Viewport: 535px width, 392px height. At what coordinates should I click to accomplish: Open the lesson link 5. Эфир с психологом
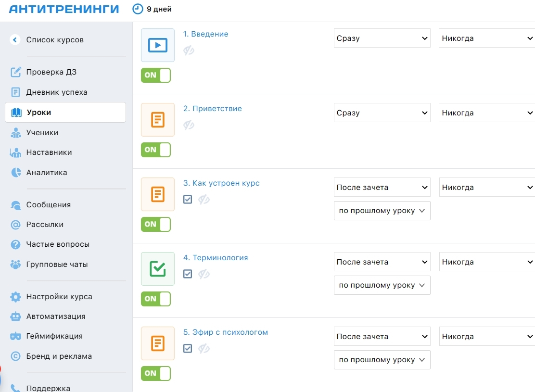pyautogui.click(x=225, y=332)
